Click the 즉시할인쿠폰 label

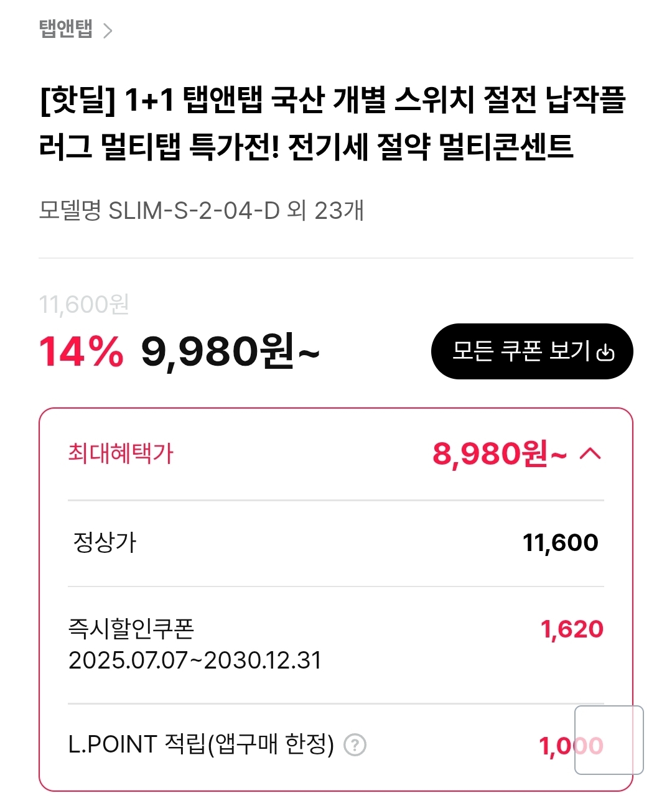[x=131, y=629]
